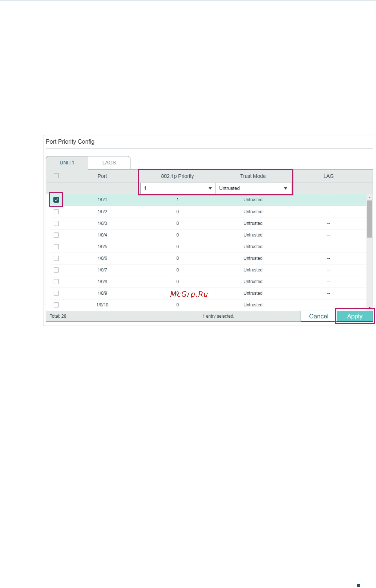Toggle the select-all checkbox in table header
Viewport: 376px width, 588px height.
tap(56, 176)
